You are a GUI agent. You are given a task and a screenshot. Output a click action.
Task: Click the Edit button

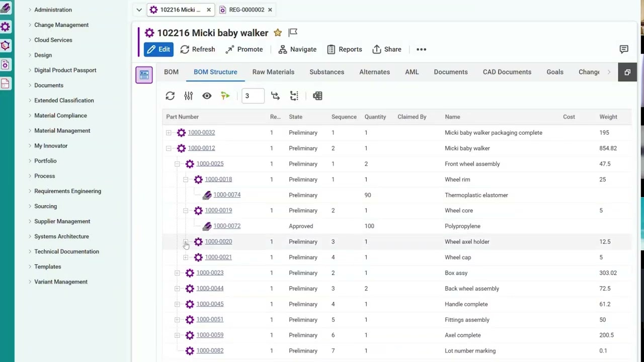[x=158, y=49]
